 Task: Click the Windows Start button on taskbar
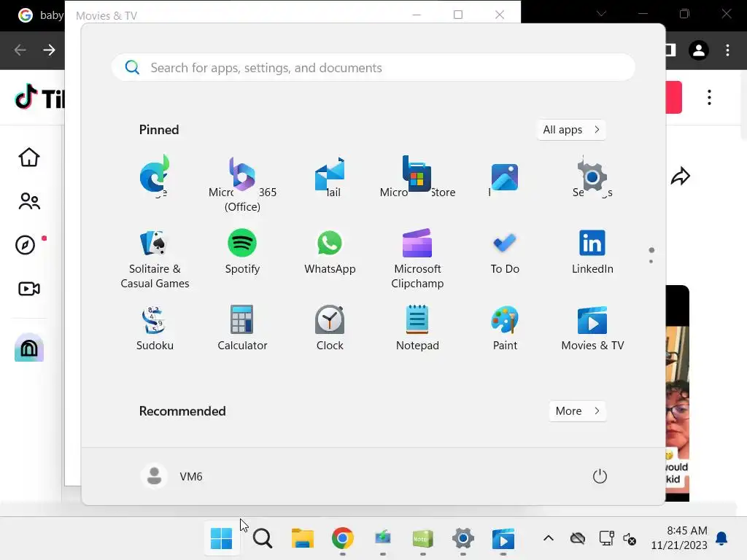point(222,539)
